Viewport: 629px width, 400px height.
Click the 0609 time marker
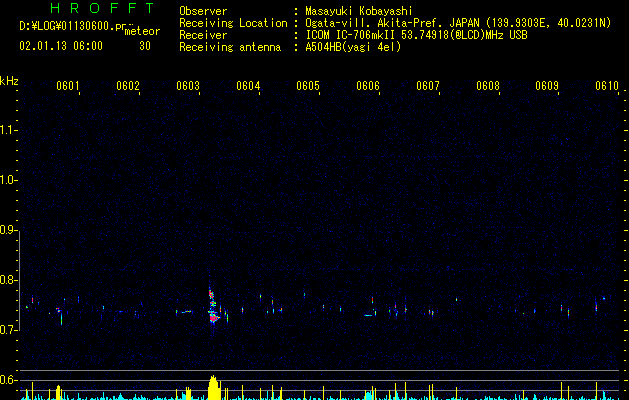(547, 86)
